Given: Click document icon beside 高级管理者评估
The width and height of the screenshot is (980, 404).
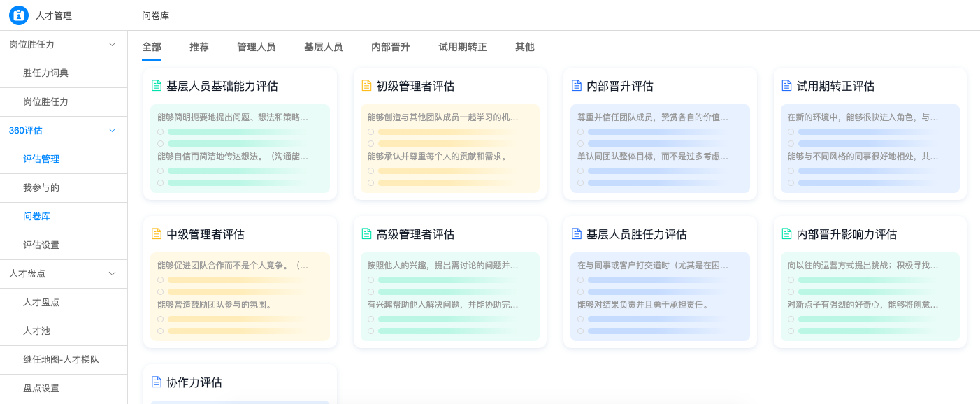Looking at the screenshot, I should tap(366, 234).
